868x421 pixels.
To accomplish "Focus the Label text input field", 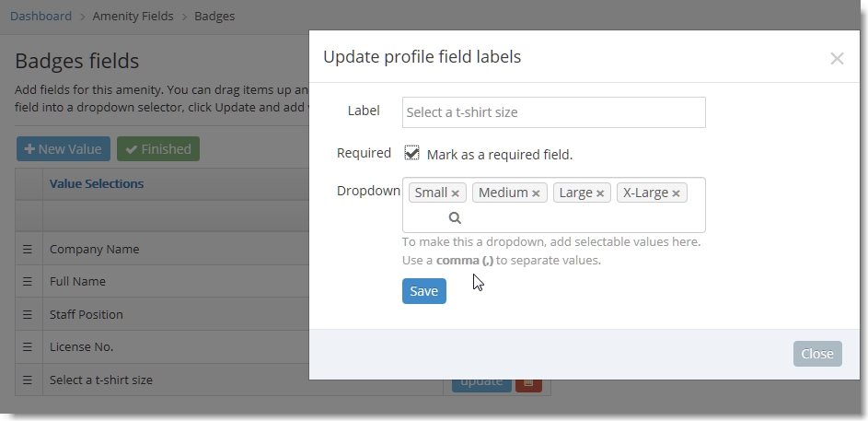I will [x=553, y=112].
